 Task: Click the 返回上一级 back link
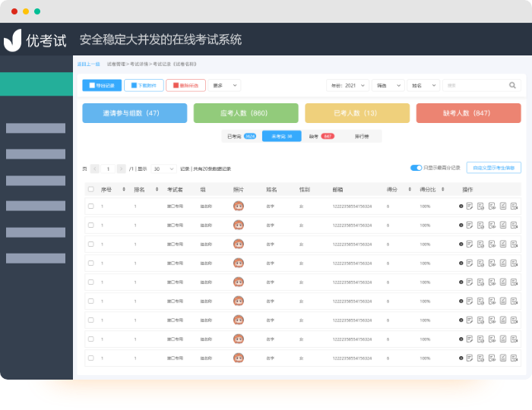(x=89, y=64)
